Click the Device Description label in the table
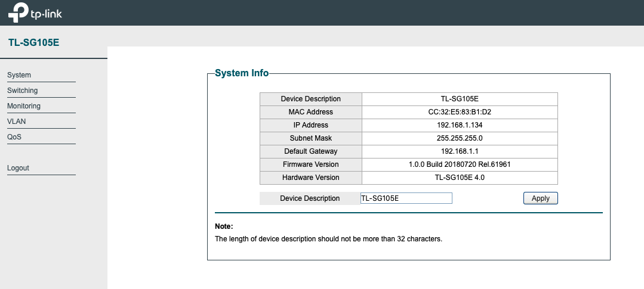This screenshot has height=289, width=644. (311, 99)
